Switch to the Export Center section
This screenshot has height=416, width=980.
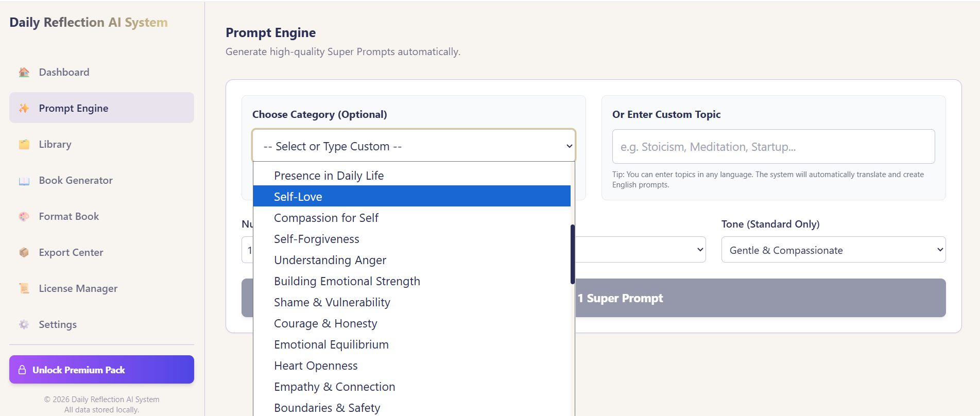pyautogui.click(x=71, y=252)
